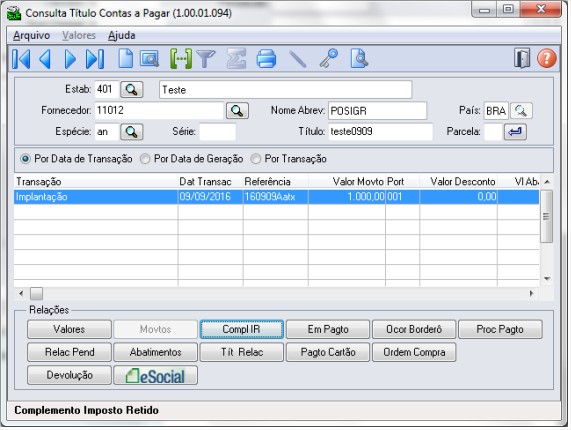571x430 pixels.
Task: Search Fornecedor with magnifier button
Action: tap(237, 111)
